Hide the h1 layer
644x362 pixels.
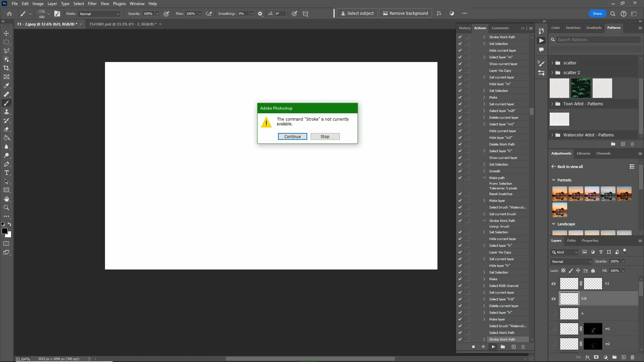(553, 284)
